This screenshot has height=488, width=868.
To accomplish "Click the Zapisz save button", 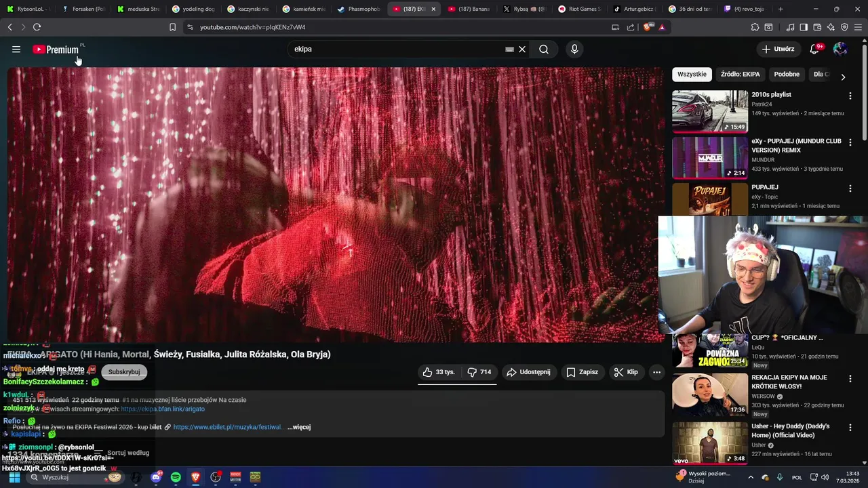I will [x=583, y=372].
